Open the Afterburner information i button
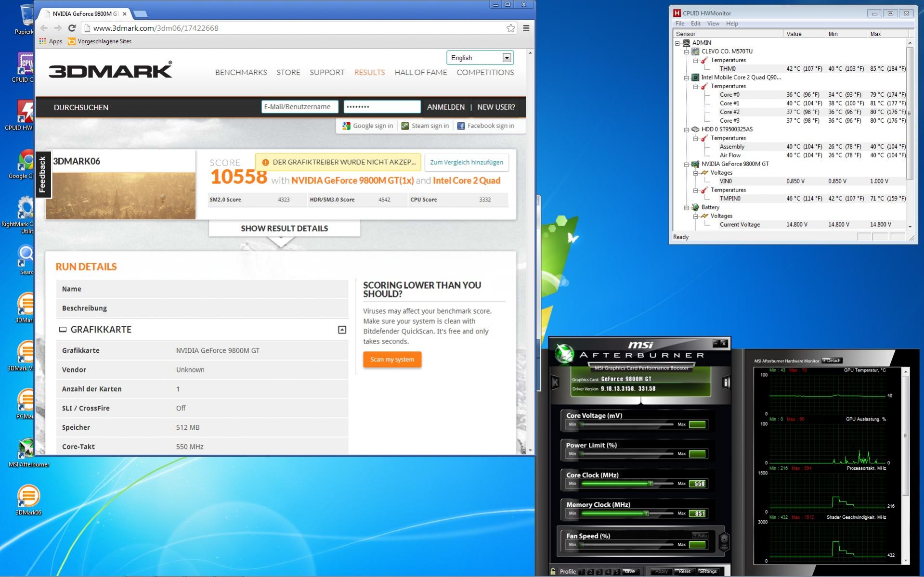The image size is (924, 577). [x=727, y=382]
